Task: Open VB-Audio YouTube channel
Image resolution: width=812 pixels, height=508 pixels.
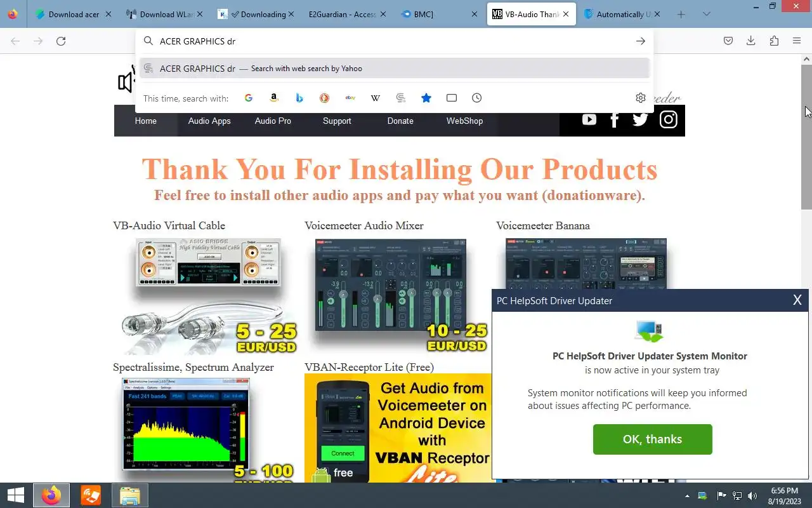Action: tap(589, 119)
